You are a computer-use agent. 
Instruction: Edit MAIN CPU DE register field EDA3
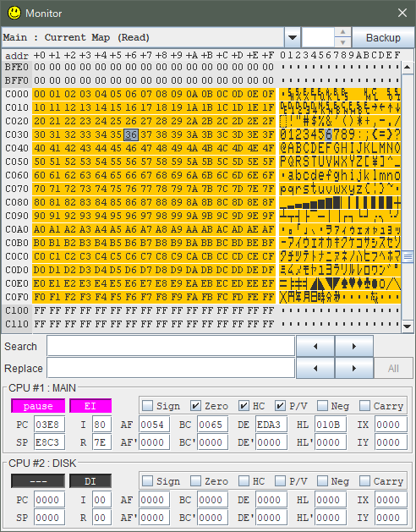(271, 424)
